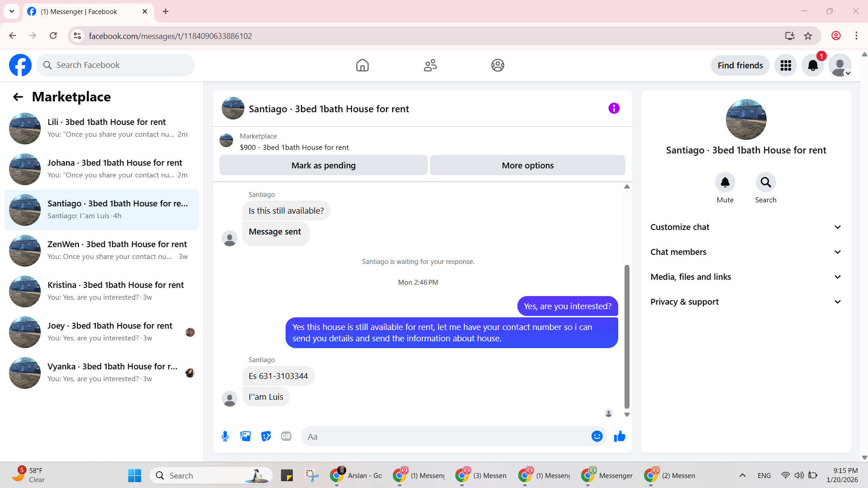The width and height of the screenshot is (868, 488).
Task: Show hidden system tray icons
Action: tap(742, 475)
